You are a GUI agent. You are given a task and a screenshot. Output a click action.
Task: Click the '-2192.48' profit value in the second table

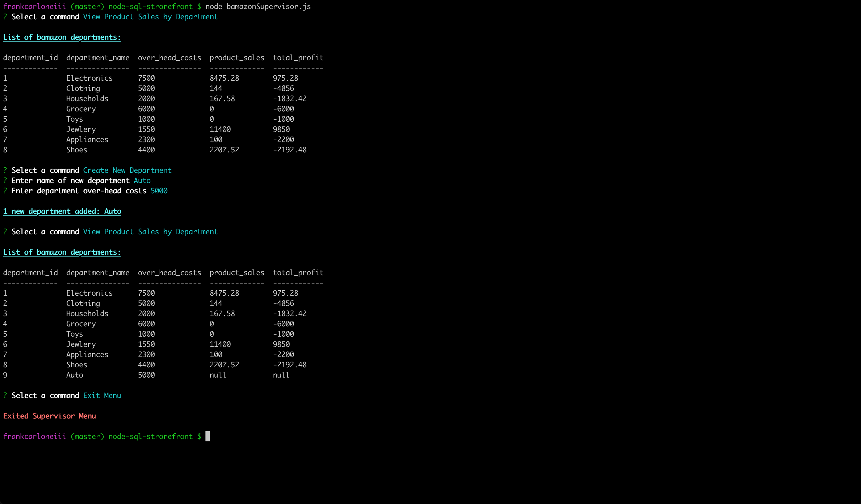290,365
